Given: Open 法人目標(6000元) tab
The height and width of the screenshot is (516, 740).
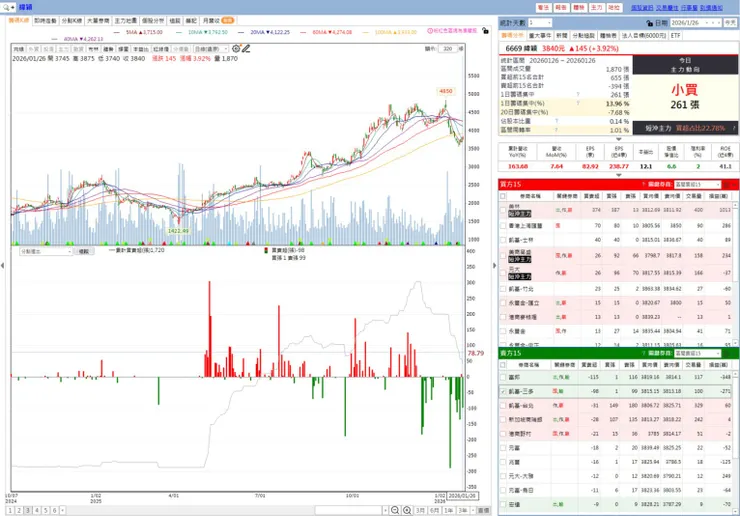Looking at the screenshot, I should 644,36.
